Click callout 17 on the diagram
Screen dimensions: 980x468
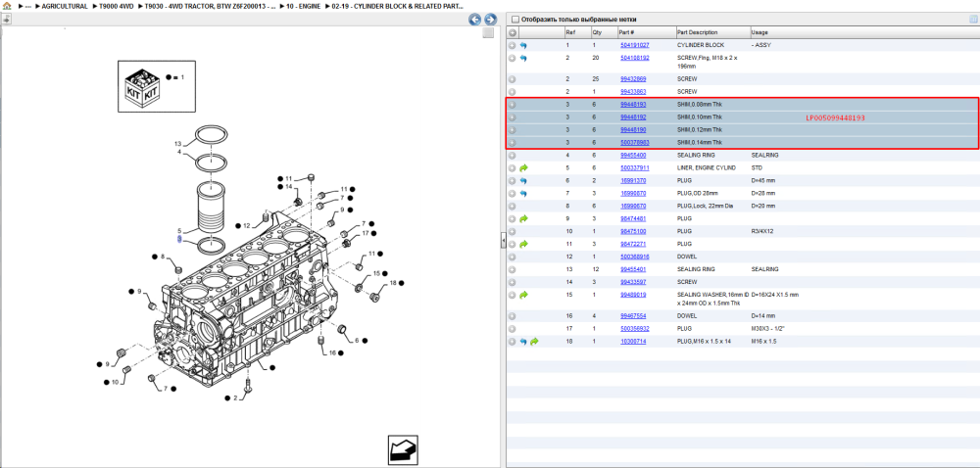click(x=365, y=233)
